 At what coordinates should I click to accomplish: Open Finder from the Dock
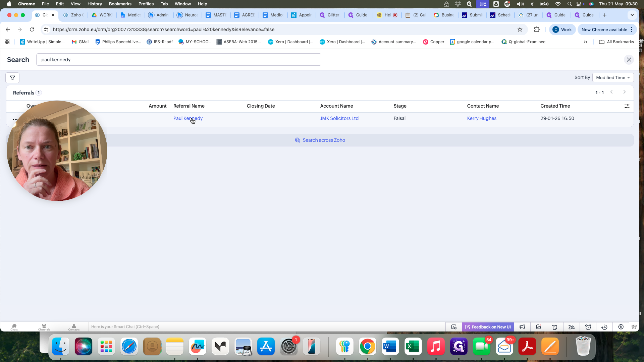(x=61, y=346)
